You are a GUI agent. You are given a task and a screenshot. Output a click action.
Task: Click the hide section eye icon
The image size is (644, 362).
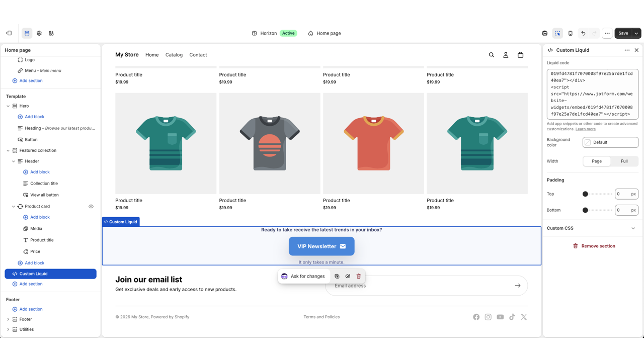348,276
